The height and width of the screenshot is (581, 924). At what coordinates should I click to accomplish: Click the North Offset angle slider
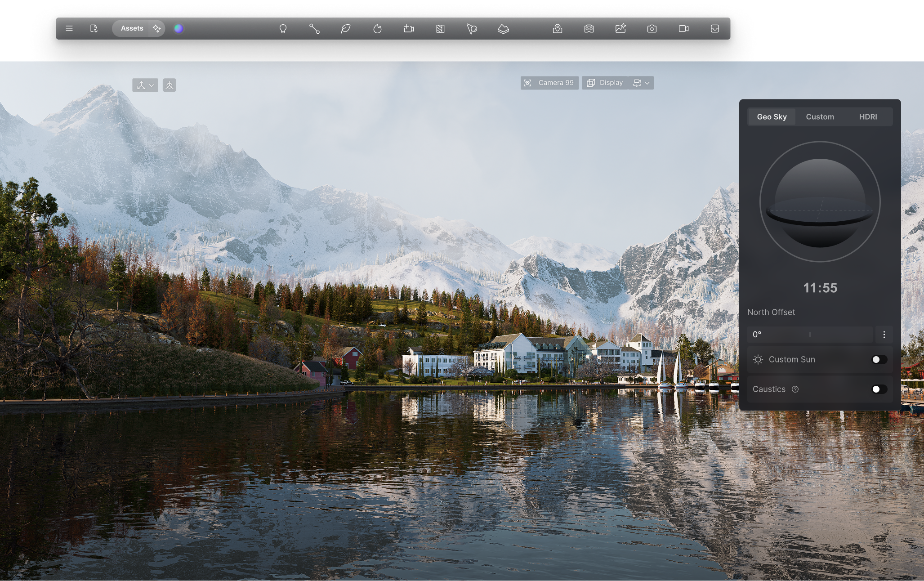pos(810,335)
